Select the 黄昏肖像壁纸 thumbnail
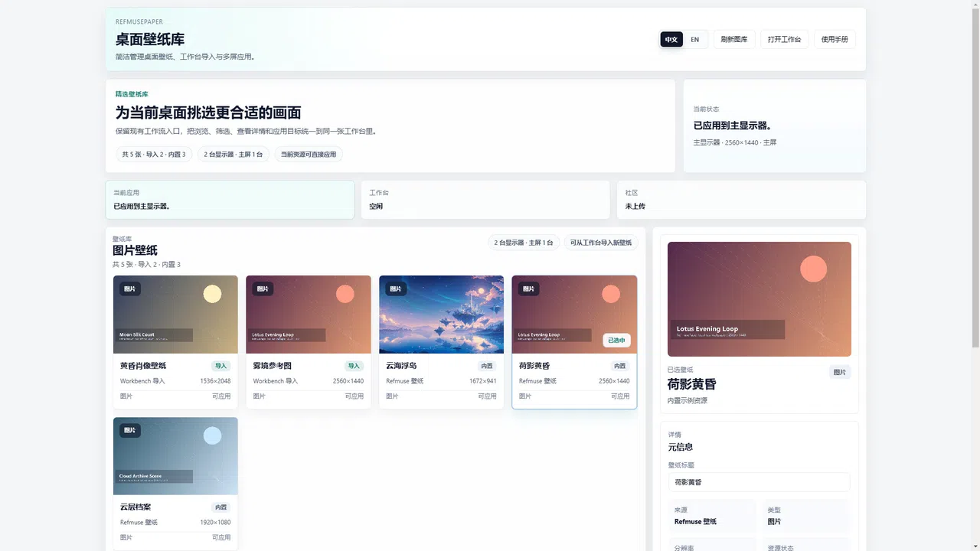 (x=175, y=315)
